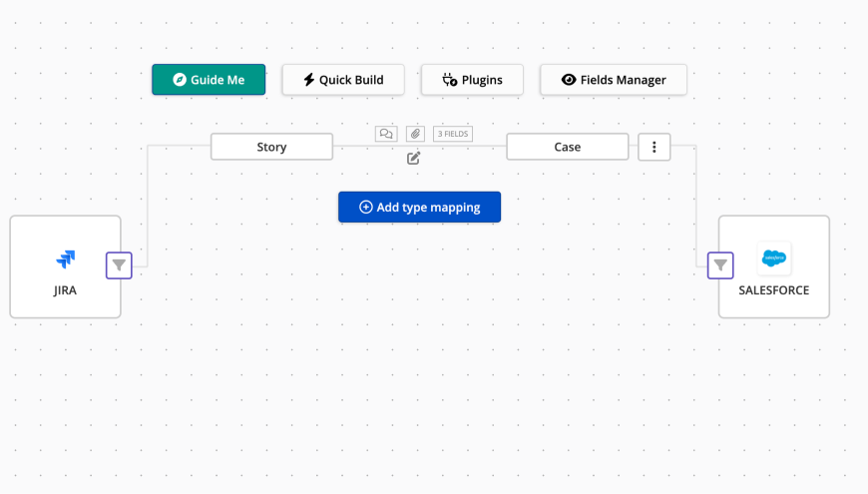The height and width of the screenshot is (494, 868).
Task: Click the Add type mapping button
Action: (419, 207)
